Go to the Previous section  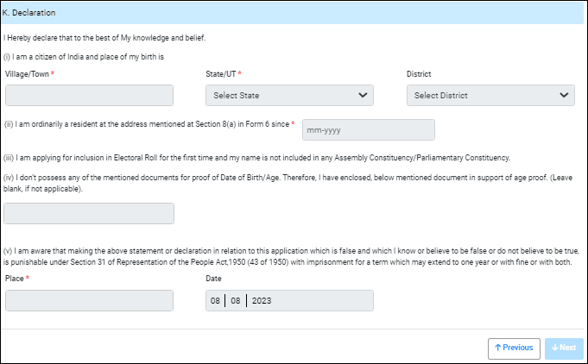coord(514,348)
